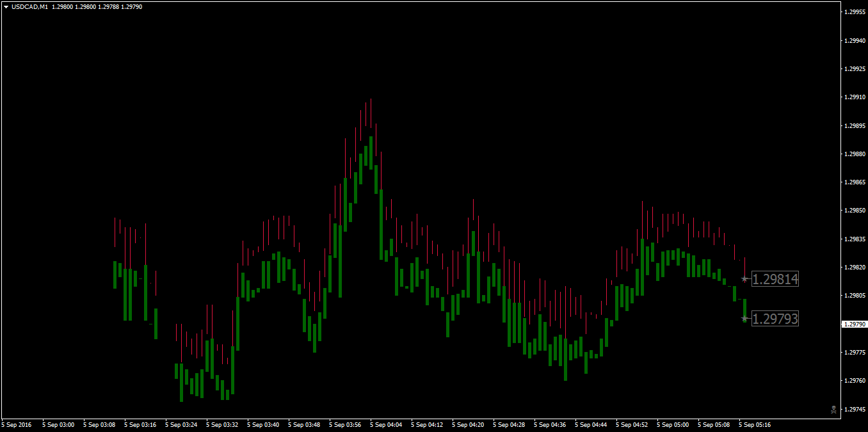
Task: Click the 1.29895 price axis label
Action: (855, 126)
